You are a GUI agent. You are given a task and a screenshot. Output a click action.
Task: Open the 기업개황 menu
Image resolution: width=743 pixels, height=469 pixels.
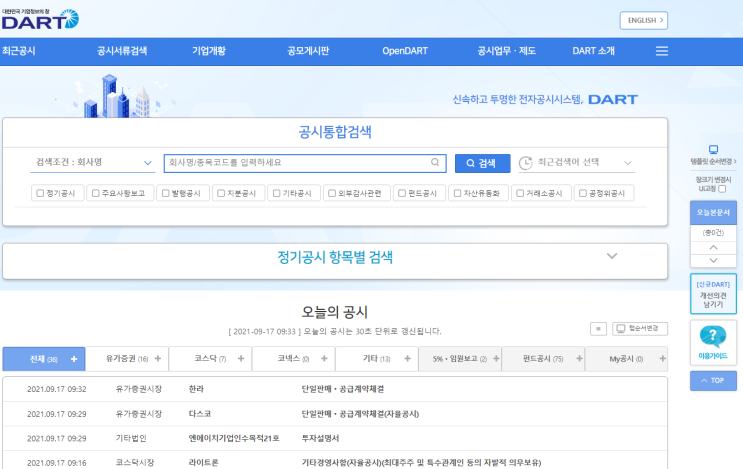coord(209,51)
